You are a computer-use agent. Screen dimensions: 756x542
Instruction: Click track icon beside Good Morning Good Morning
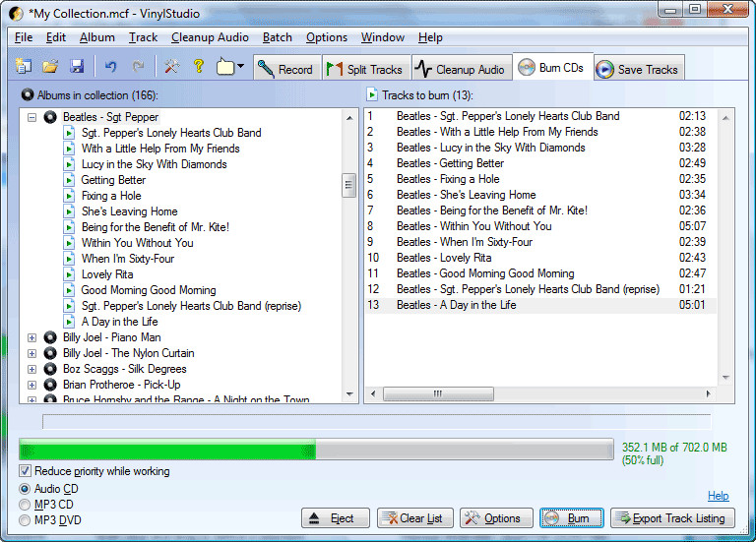tap(69, 290)
